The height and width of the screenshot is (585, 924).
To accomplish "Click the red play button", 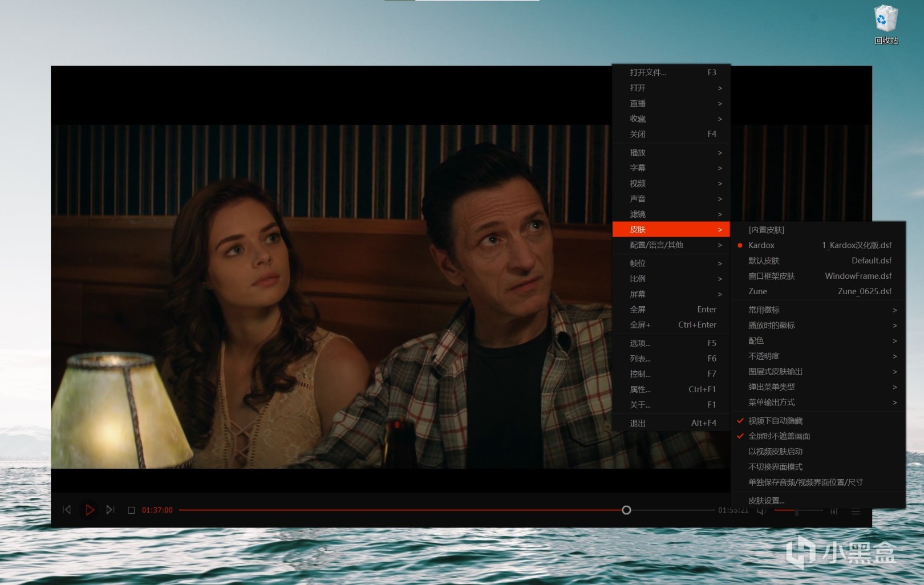I will click(x=90, y=510).
